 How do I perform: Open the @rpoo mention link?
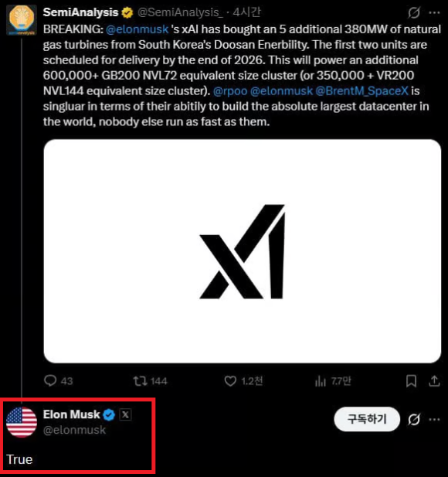pyautogui.click(x=230, y=91)
